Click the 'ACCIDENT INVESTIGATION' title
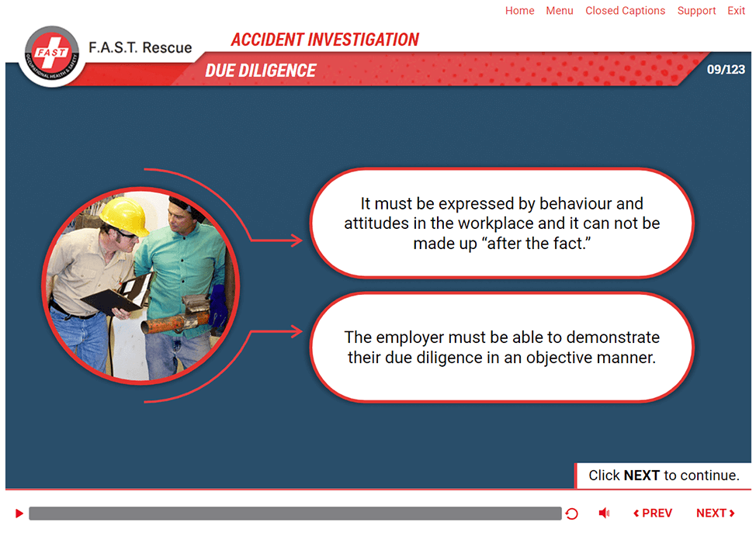 point(324,40)
